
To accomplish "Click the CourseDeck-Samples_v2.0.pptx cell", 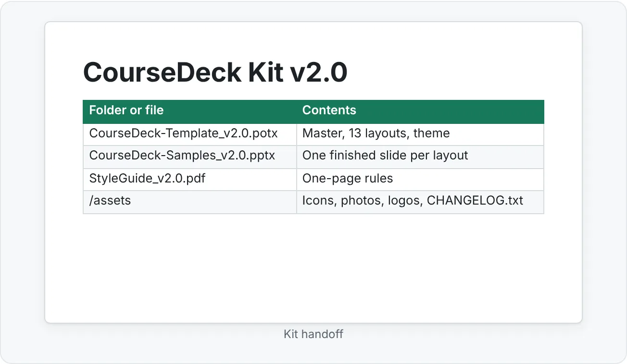I will pos(189,156).
